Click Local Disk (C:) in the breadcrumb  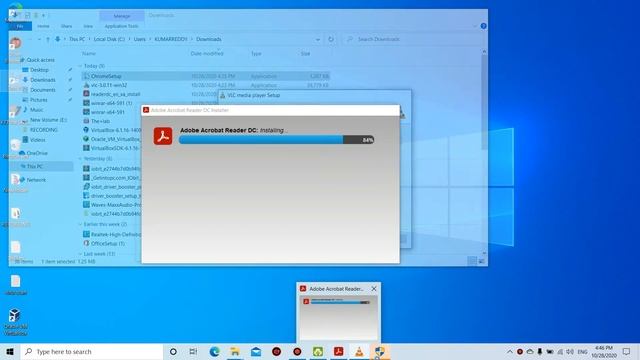[109, 39]
